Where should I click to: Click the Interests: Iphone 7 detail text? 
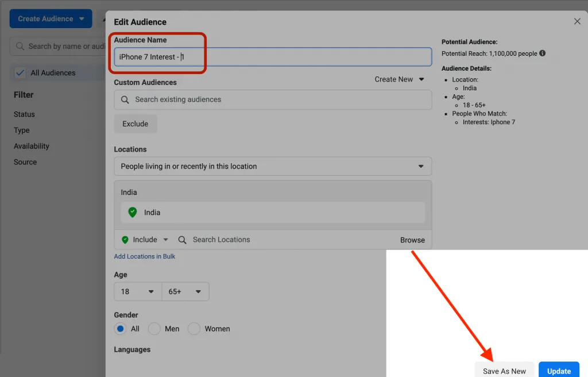pos(489,122)
